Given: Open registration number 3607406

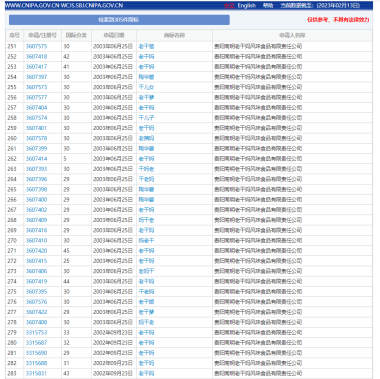Looking at the screenshot, I should 37,271.
